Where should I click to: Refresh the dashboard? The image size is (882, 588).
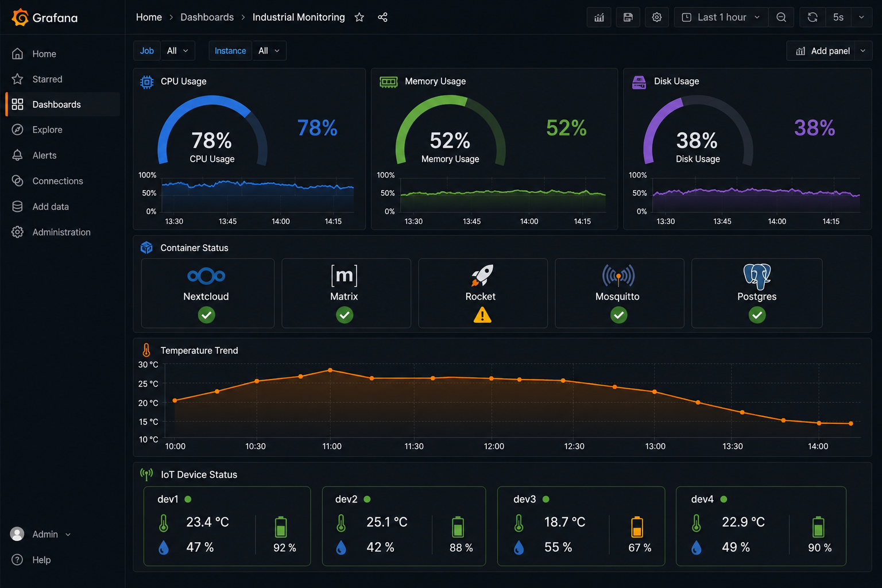[813, 17]
